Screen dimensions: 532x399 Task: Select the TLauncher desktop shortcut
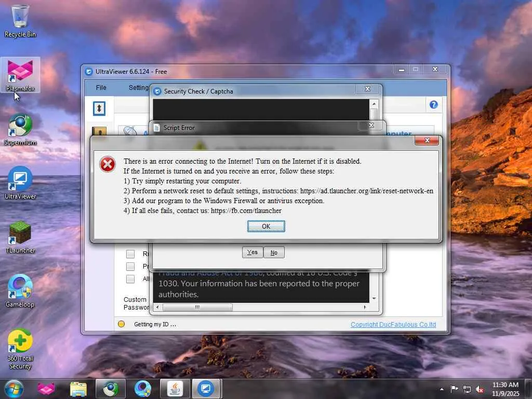point(20,237)
